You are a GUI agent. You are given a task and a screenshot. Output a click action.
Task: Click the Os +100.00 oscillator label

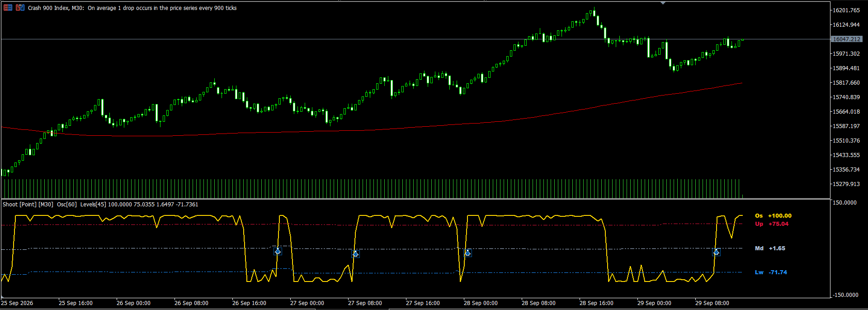pos(774,216)
